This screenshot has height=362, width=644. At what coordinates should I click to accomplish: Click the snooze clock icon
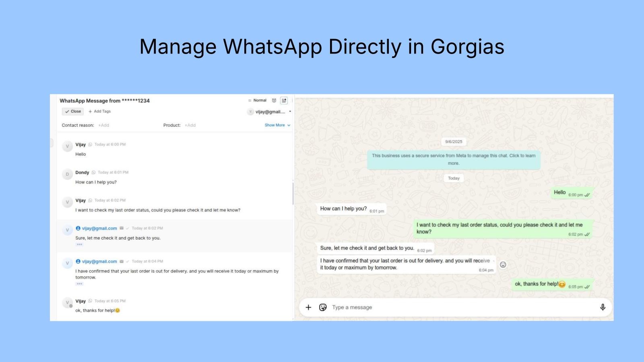point(274,101)
